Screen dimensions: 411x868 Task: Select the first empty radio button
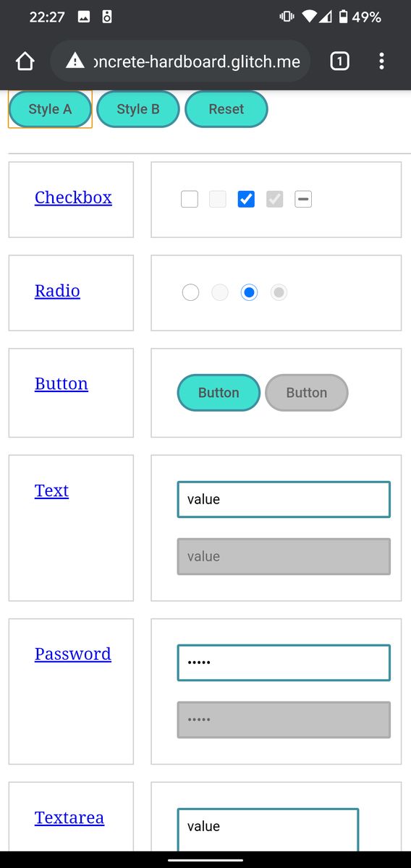190,292
